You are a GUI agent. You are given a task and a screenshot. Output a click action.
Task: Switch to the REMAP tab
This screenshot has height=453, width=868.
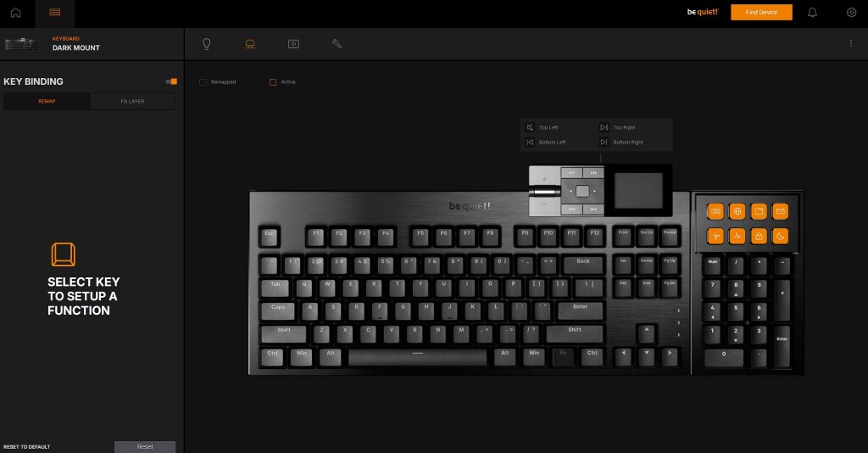point(47,101)
